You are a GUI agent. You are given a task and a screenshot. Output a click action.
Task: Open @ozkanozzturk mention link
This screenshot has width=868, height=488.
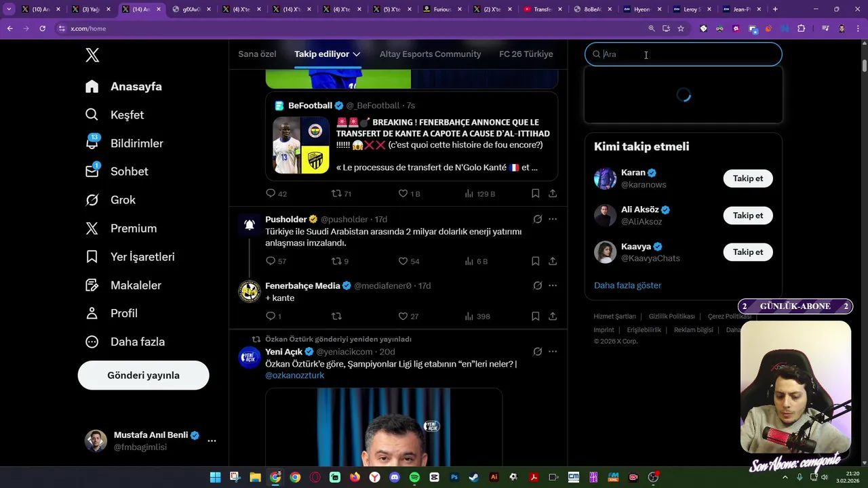click(295, 375)
